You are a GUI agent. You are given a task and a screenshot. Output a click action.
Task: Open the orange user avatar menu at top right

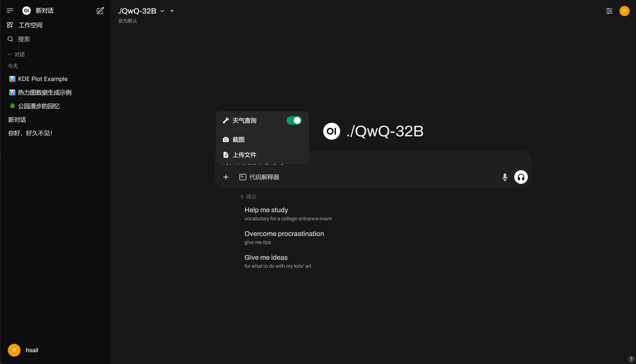tap(624, 11)
